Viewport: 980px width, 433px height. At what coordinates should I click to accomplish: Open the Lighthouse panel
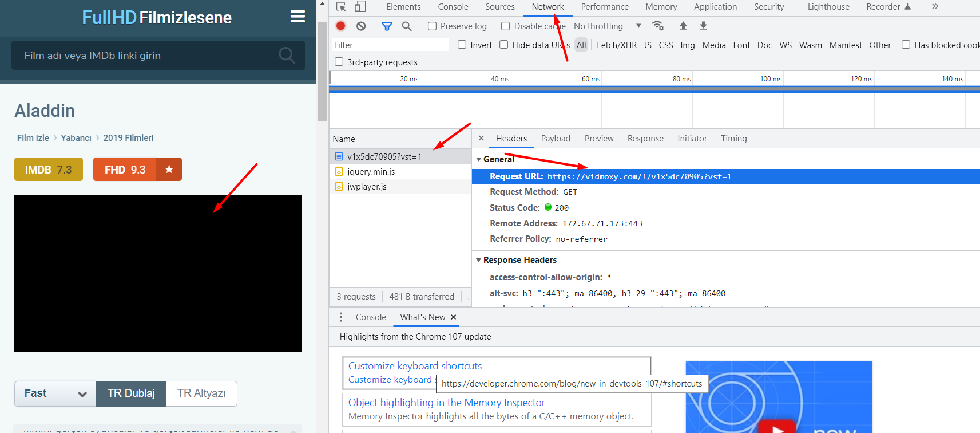coord(828,7)
